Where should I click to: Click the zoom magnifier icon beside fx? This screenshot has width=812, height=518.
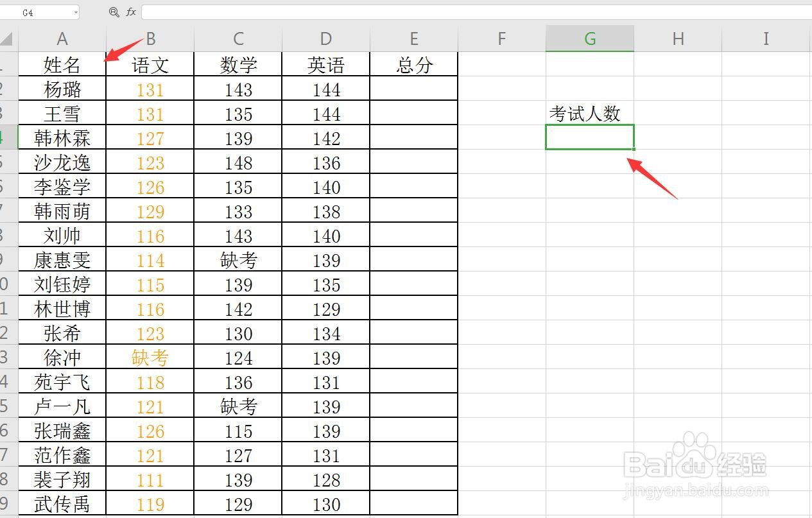tap(114, 12)
